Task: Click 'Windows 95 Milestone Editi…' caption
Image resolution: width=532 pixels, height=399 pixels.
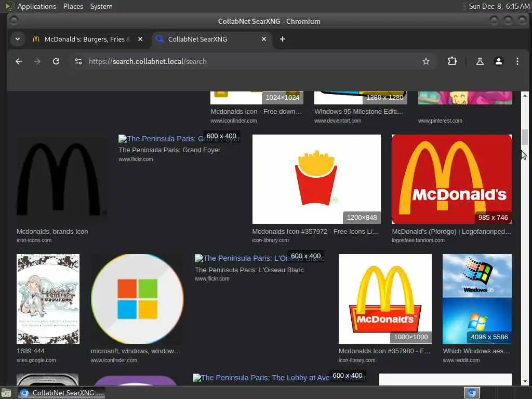Action: (x=358, y=111)
